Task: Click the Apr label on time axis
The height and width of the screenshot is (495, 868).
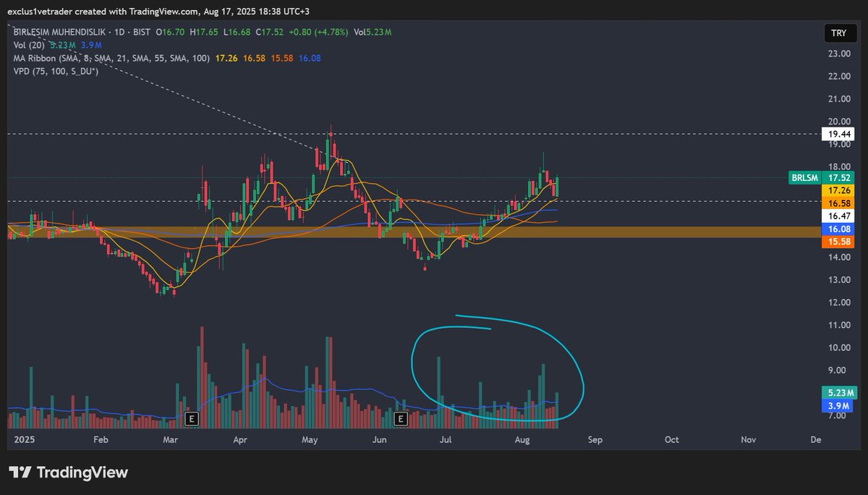Action: pos(240,439)
